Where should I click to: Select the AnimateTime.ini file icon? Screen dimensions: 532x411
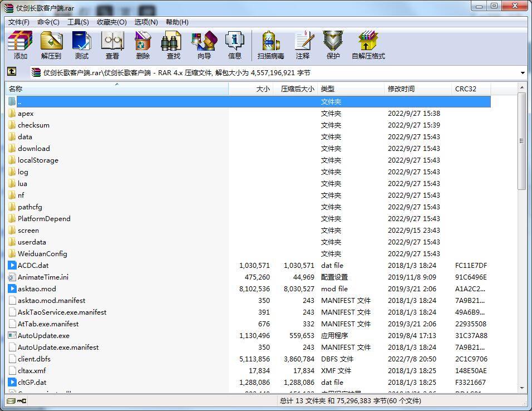(x=12, y=277)
